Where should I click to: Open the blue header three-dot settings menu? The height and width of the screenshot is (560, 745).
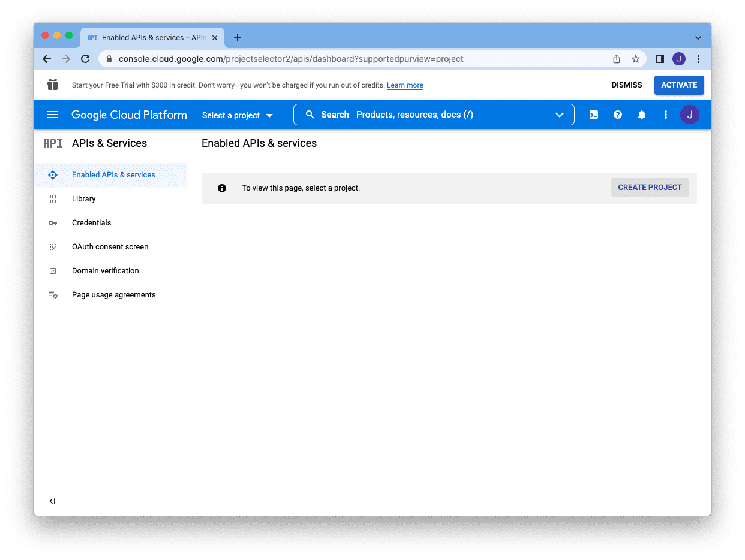(666, 115)
